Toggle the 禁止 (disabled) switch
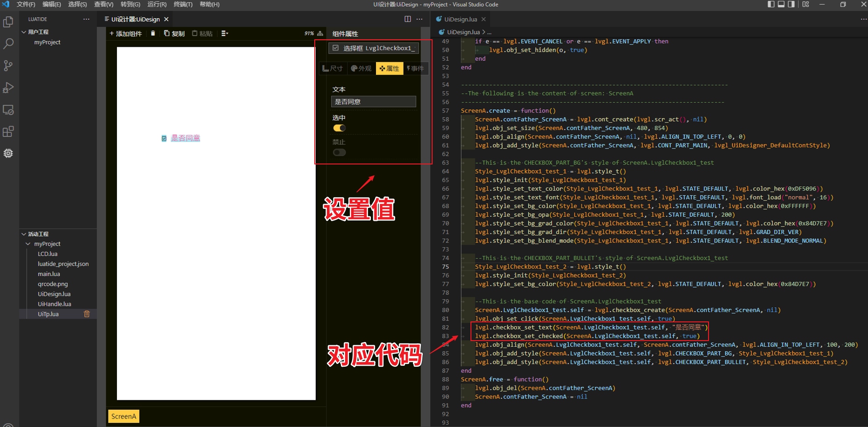The height and width of the screenshot is (427, 868). tap(339, 152)
